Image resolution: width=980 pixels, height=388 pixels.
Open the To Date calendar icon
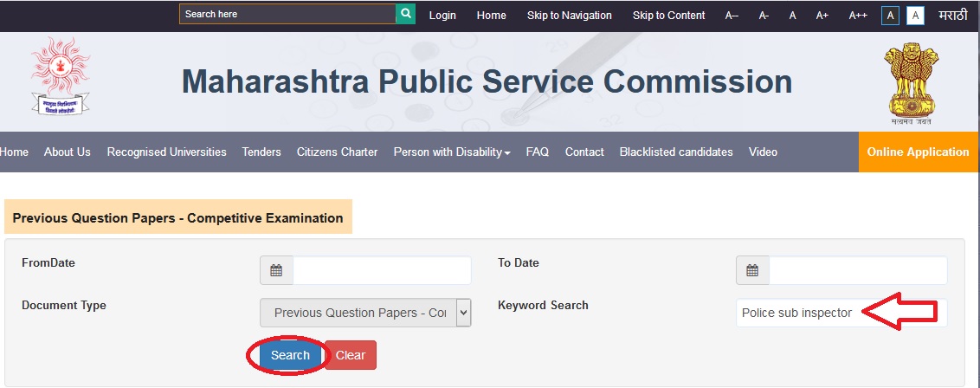(x=752, y=270)
